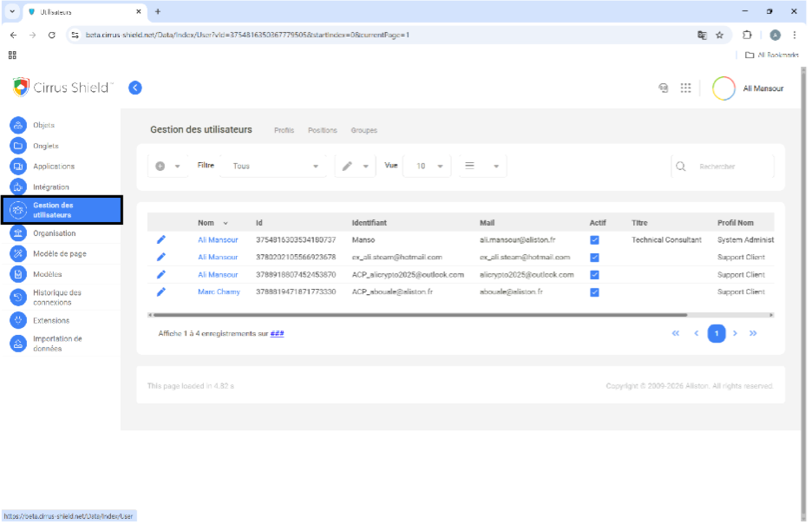812x524 pixels.
Task: Click the search magnifier icon
Action: click(681, 167)
